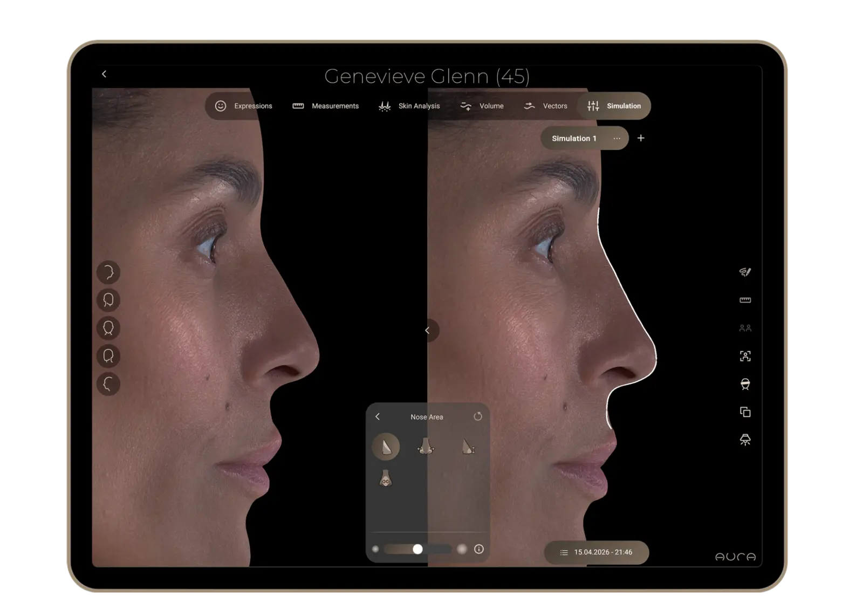Select the left profile view icon (bottom head icon)
This screenshot has width=863, height=616.
[x=108, y=384]
